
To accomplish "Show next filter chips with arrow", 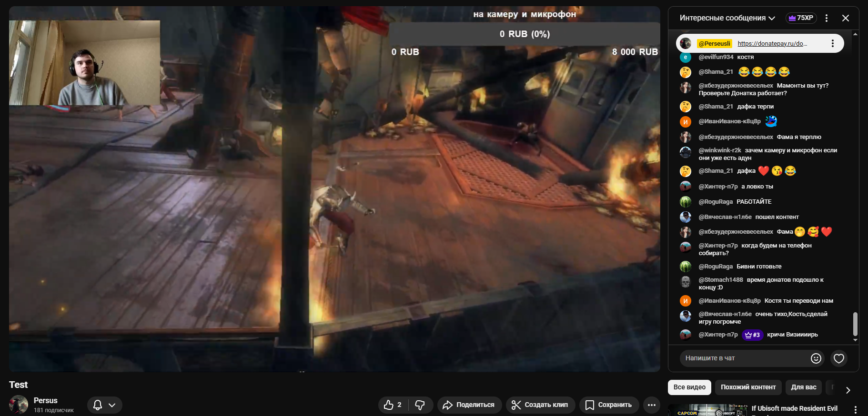I will [x=848, y=390].
